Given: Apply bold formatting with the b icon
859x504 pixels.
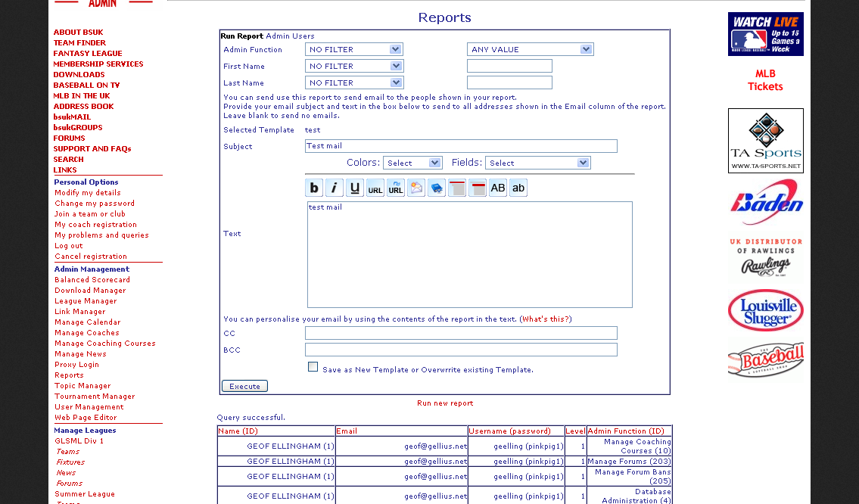Looking at the screenshot, I should (x=314, y=188).
